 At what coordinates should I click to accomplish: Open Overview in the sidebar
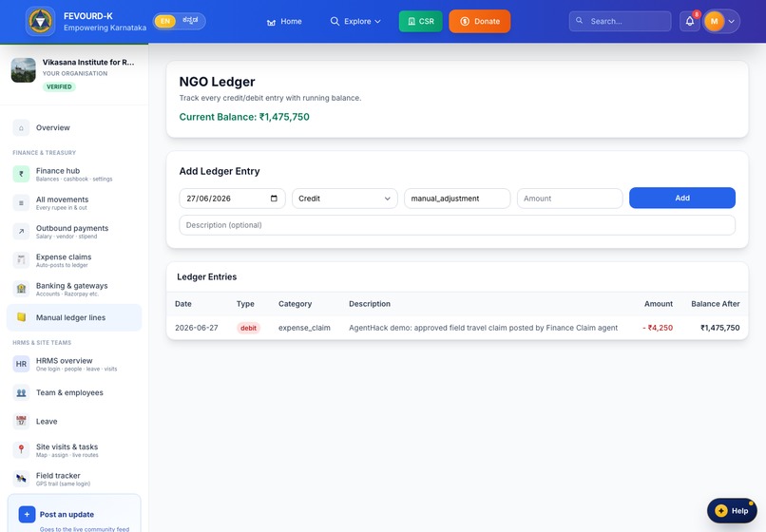74,127
